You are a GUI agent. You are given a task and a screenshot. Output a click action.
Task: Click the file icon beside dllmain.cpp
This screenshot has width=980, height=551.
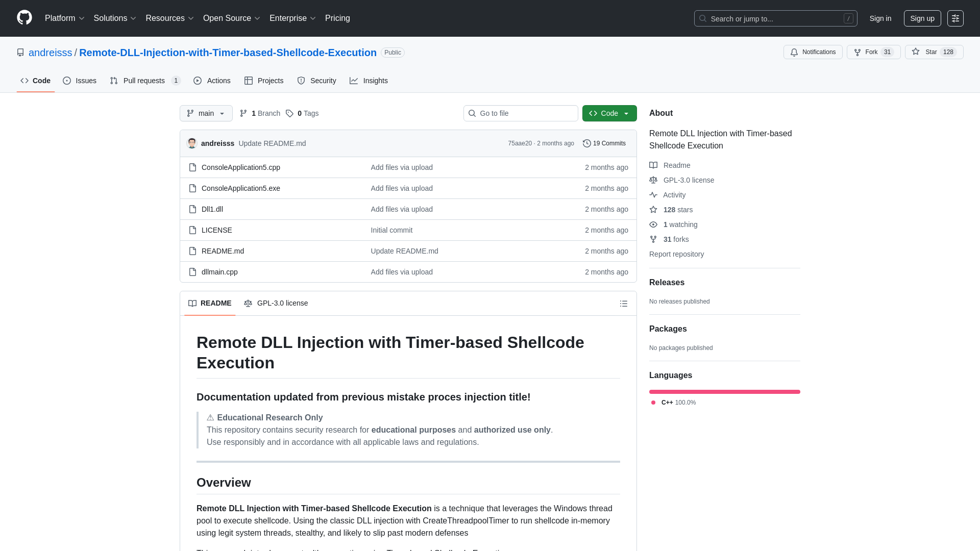(x=192, y=272)
